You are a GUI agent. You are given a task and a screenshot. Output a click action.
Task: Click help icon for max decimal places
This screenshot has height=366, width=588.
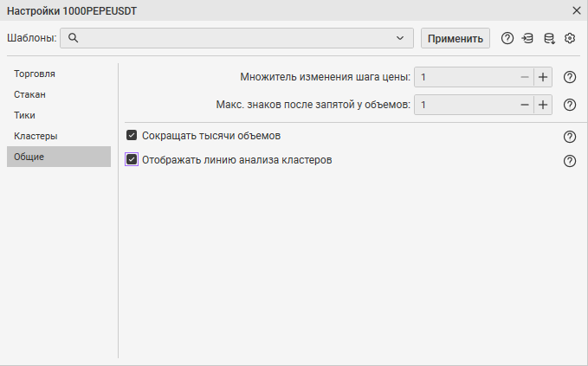(x=570, y=105)
